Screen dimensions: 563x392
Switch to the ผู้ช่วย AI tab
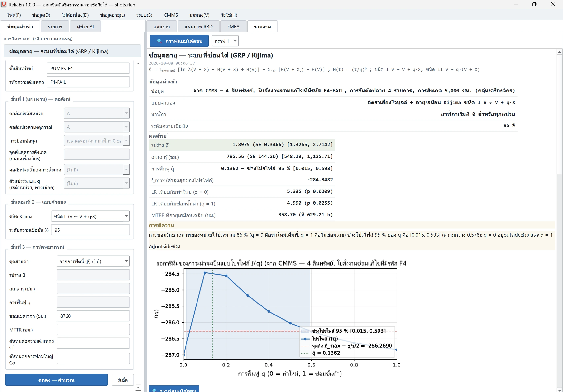[x=85, y=27]
